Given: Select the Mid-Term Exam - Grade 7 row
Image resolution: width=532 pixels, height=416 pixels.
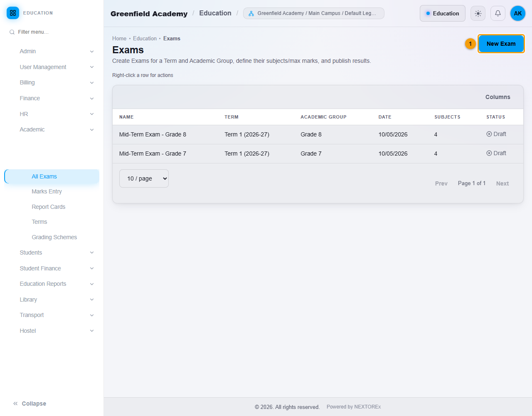Looking at the screenshot, I should coord(318,154).
